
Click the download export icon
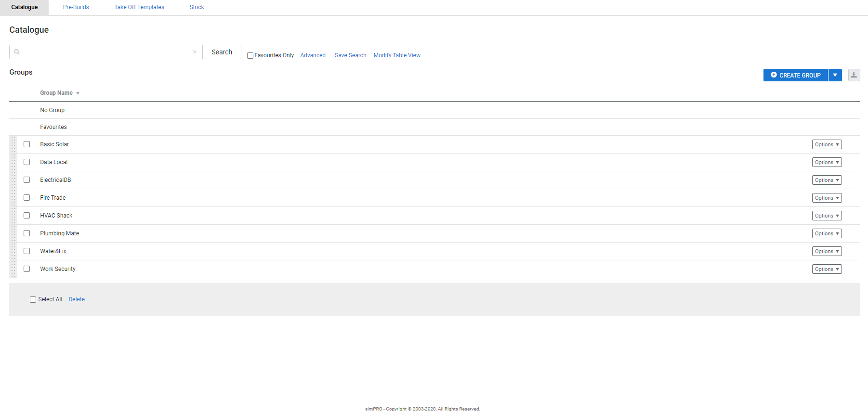pos(854,75)
